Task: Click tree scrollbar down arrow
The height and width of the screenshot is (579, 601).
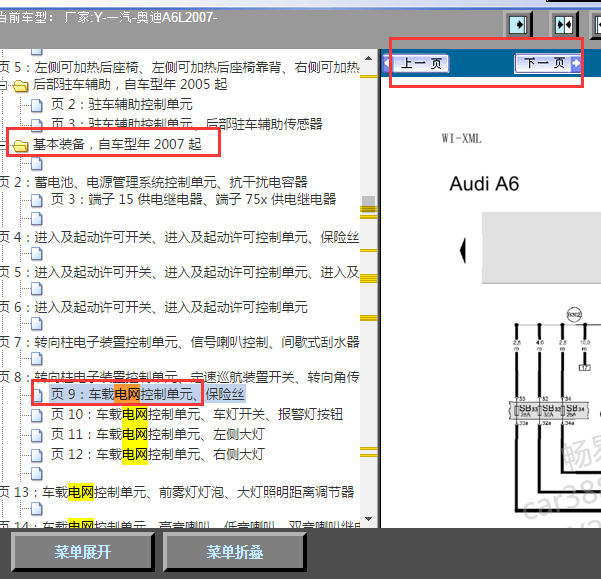Action: (368, 519)
